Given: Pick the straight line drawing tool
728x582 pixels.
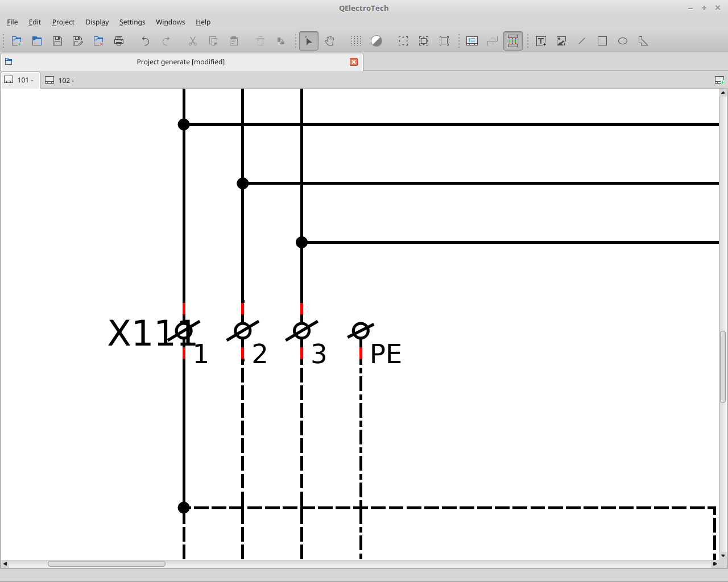Looking at the screenshot, I should pyautogui.click(x=582, y=41).
